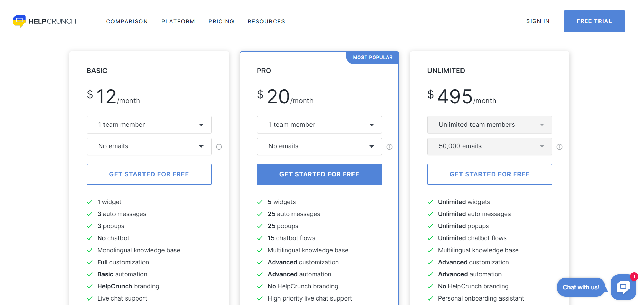Viewport: 644px width, 305px height.
Task: Start a free trial from the header
Action: (594, 21)
